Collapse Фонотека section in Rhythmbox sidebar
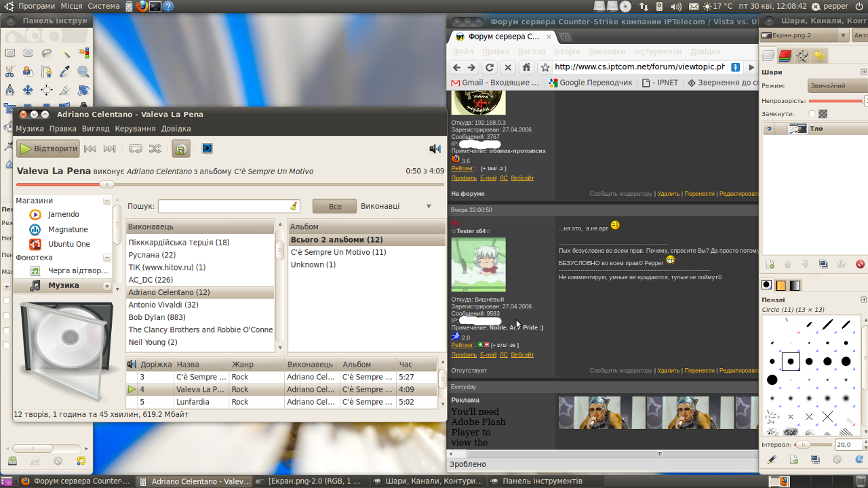The image size is (868, 488). click(x=107, y=258)
